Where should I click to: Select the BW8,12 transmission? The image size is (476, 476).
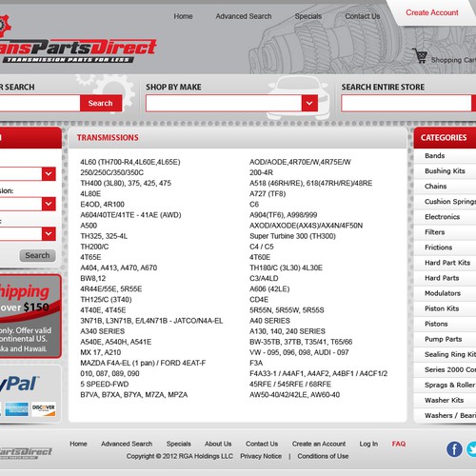(x=92, y=278)
